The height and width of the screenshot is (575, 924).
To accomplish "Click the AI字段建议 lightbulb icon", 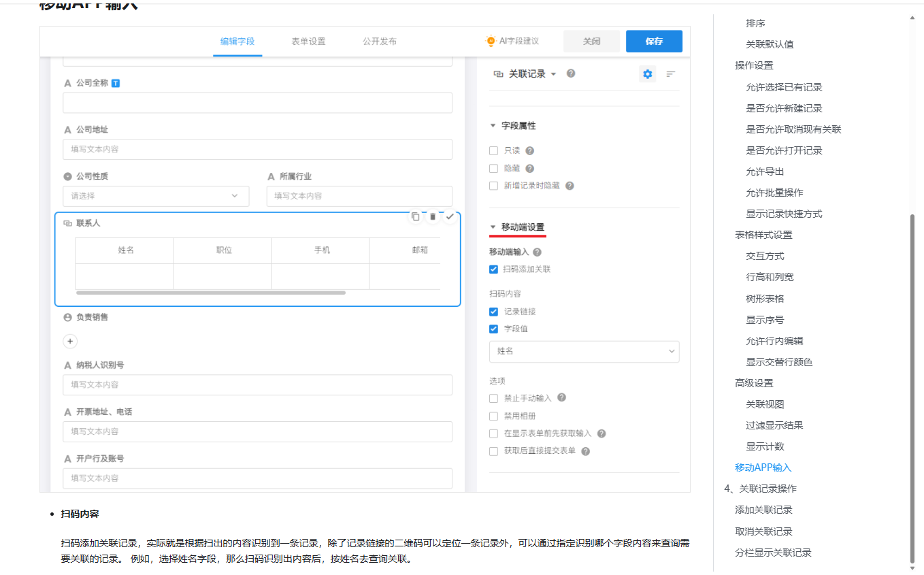I will pos(490,41).
